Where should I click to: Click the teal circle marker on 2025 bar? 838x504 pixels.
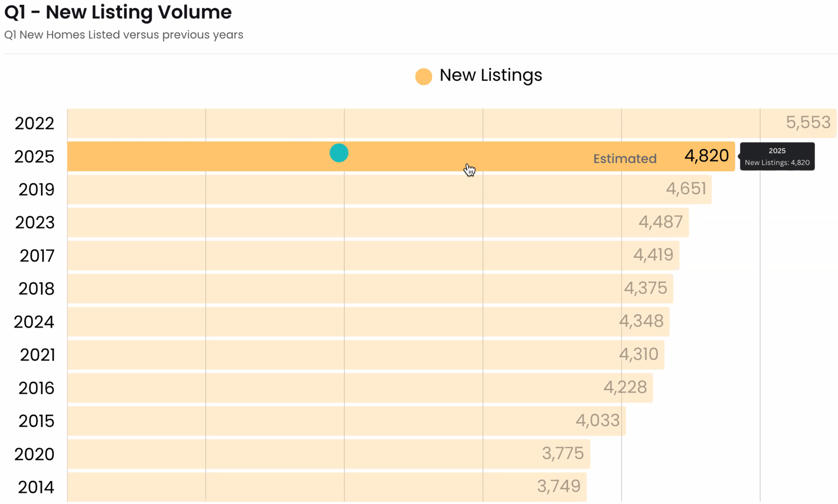[x=339, y=153]
